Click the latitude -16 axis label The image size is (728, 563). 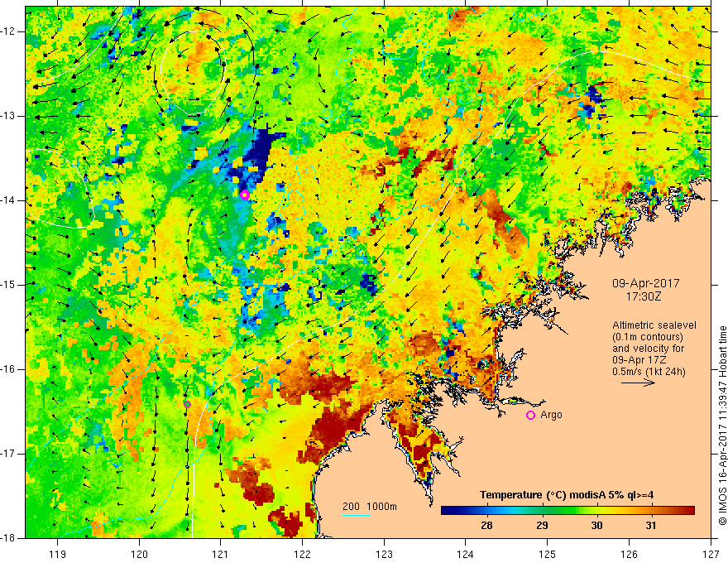pyautogui.click(x=9, y=369)
